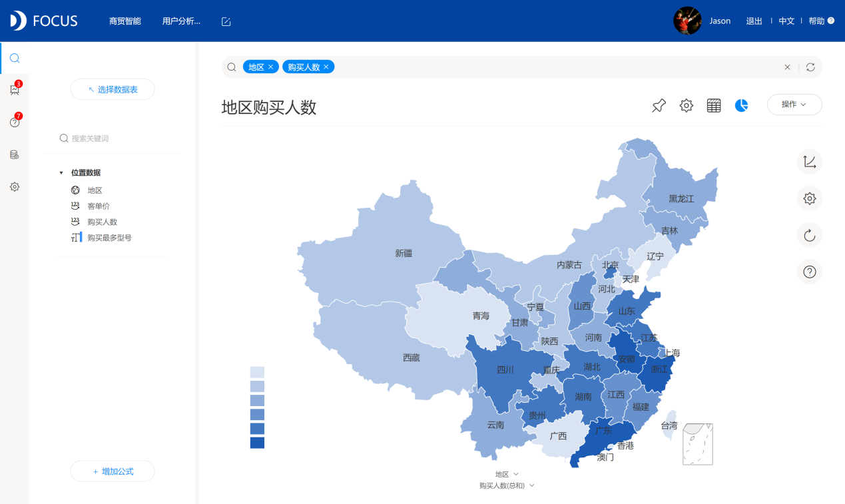
Task: Open the help question icon on the right
Action: pos(810,272)
